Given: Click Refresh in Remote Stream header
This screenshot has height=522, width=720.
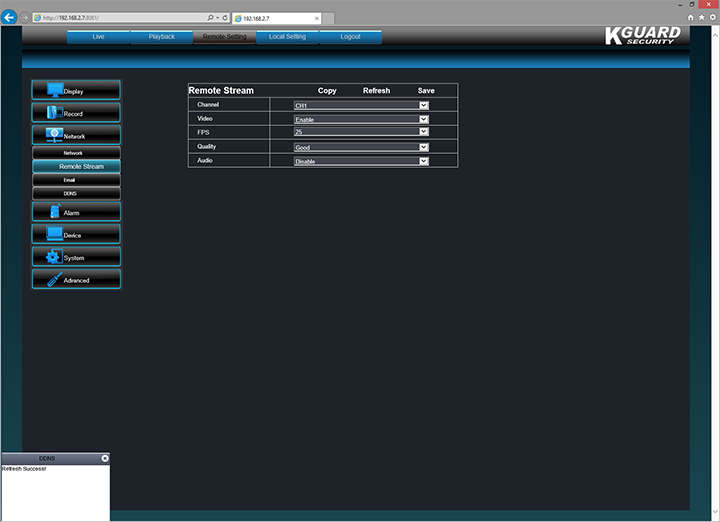Looking at the screenshot, I should 376,91.
